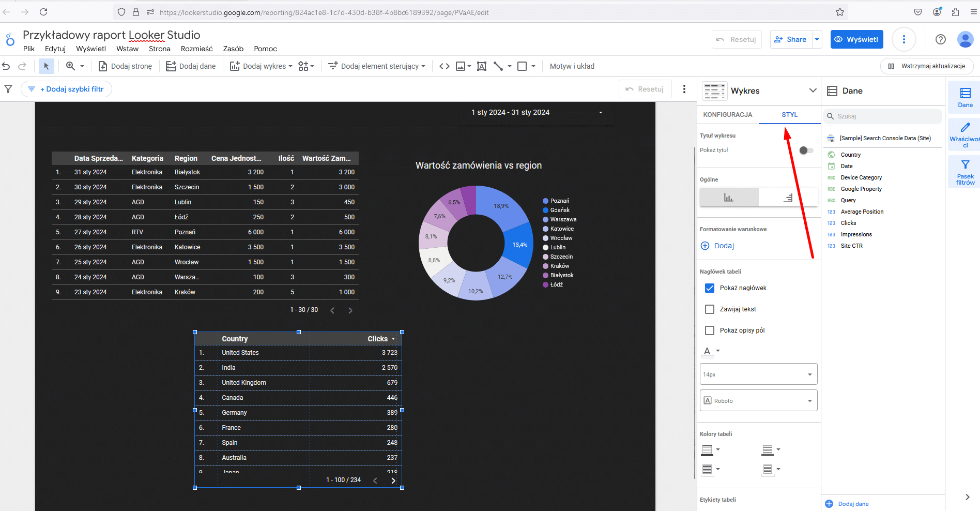Open the header font color picker

pos(710,351)
